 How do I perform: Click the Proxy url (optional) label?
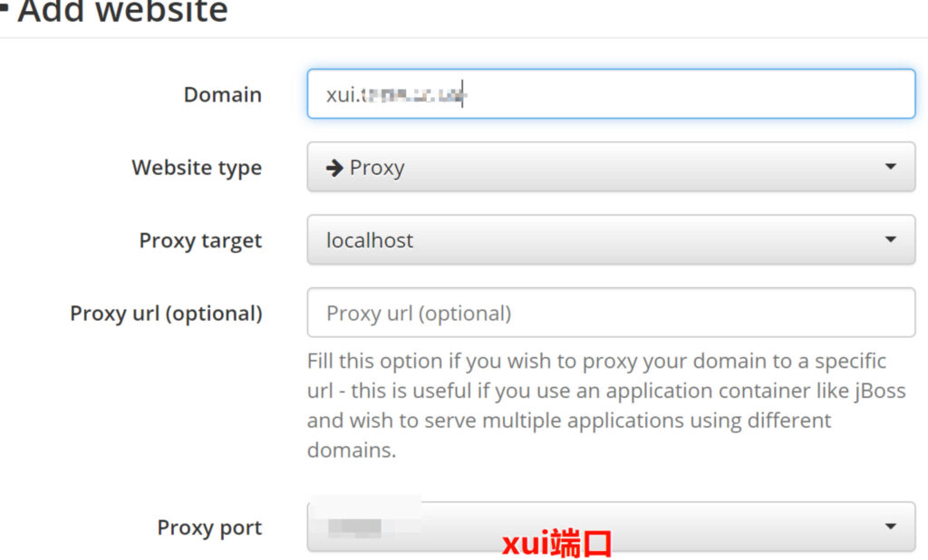coord(166,314)
